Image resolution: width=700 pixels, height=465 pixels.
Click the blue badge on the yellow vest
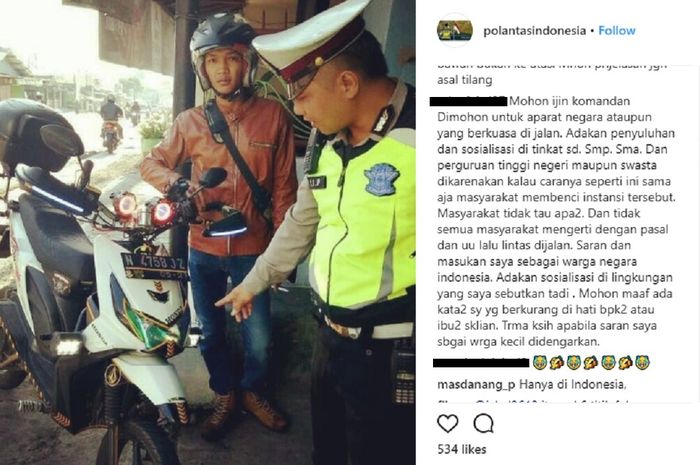[381, 179]
